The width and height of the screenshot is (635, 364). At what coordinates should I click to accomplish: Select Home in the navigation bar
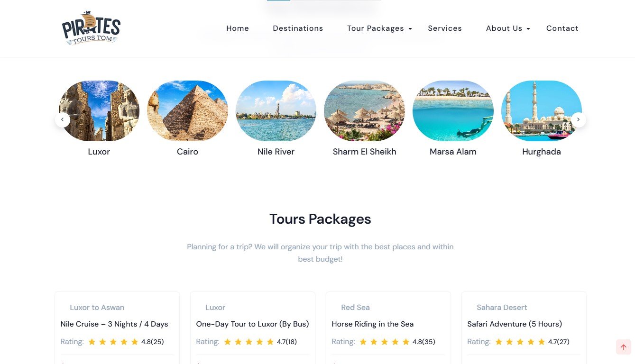(237, 28)
